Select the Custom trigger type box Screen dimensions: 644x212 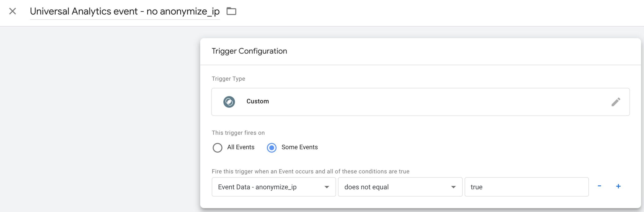420,102
